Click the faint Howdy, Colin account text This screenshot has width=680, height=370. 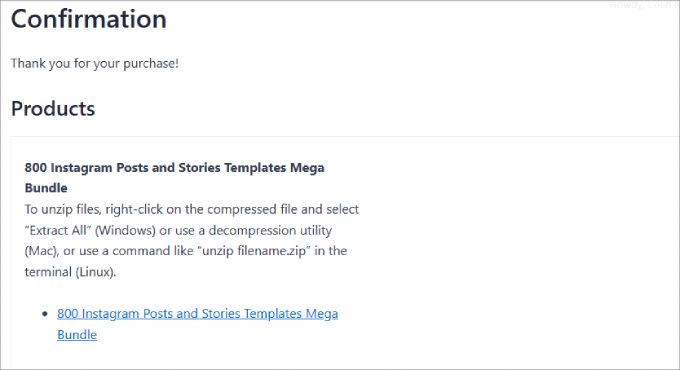pyautogui.click(x=644, y=5)
